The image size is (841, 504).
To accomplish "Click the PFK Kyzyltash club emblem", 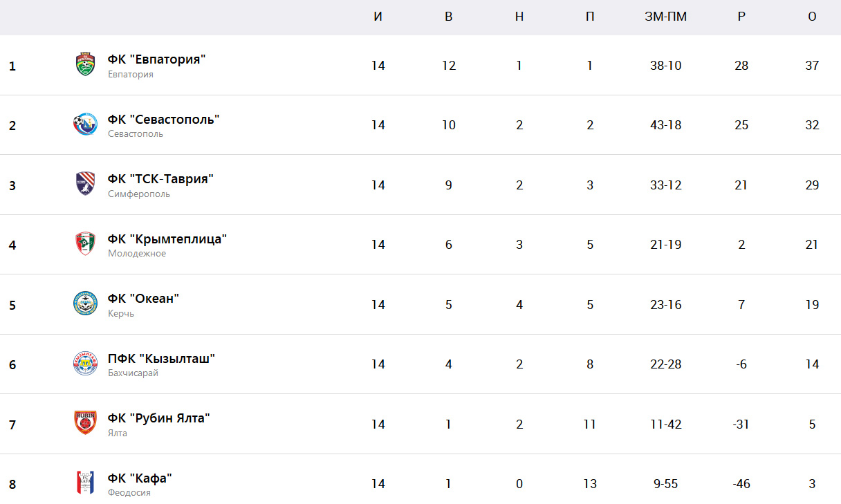I will (x=85, y=364).
